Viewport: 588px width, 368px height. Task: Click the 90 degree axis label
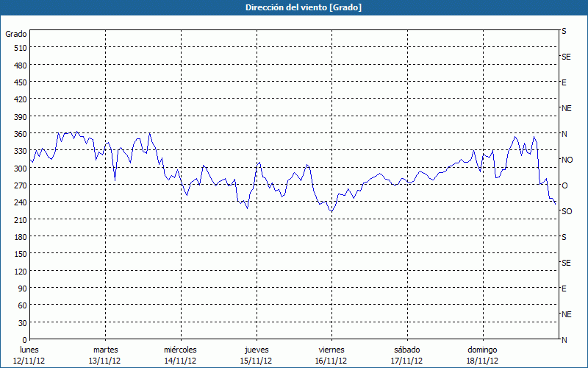pyautogui.click(x=23, y=289)
